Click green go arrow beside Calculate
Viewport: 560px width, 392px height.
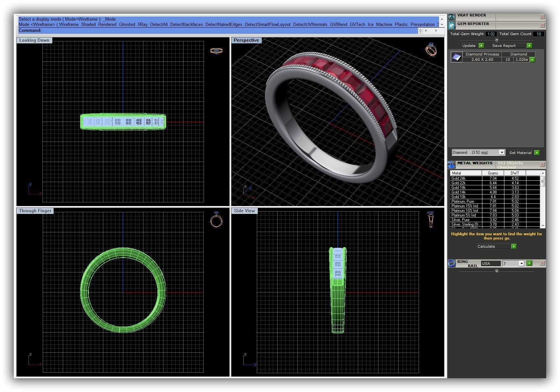[x=514, y=246]
